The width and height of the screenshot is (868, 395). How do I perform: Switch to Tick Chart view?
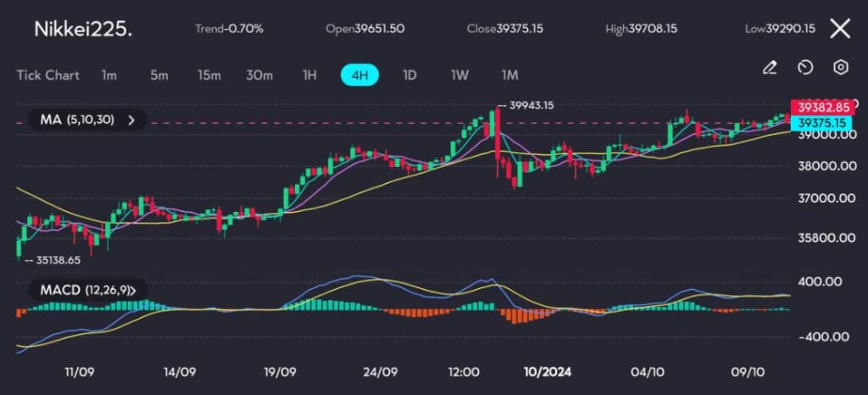(x=47, y=75)
